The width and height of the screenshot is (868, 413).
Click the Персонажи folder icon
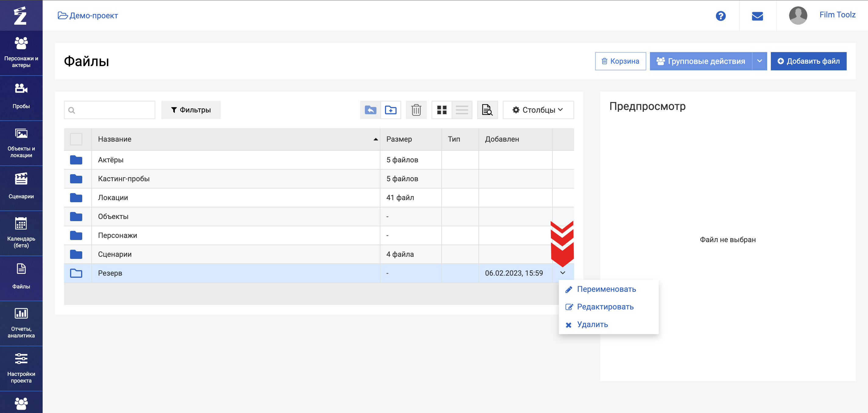click(76, 235)
